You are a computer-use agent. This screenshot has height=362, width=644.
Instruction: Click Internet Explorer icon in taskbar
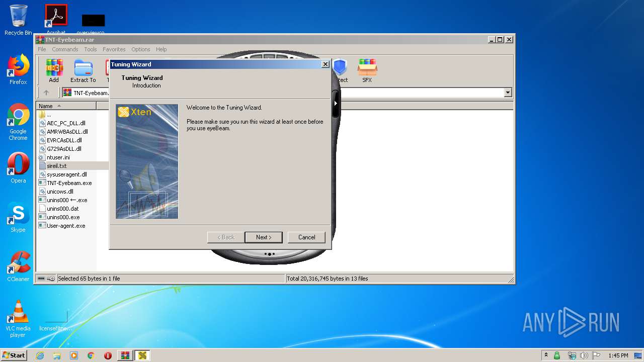pyautogui.click(x=40, y=355)
